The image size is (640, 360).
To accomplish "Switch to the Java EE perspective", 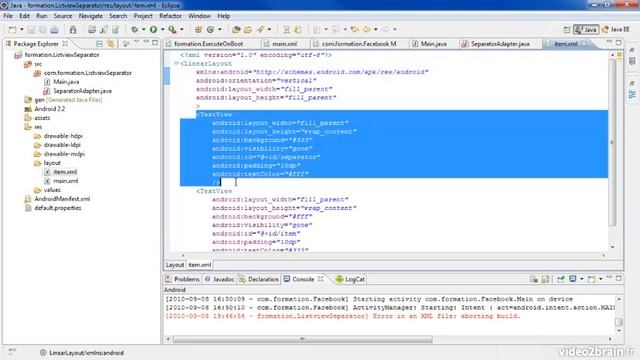I will pos(616,29).
